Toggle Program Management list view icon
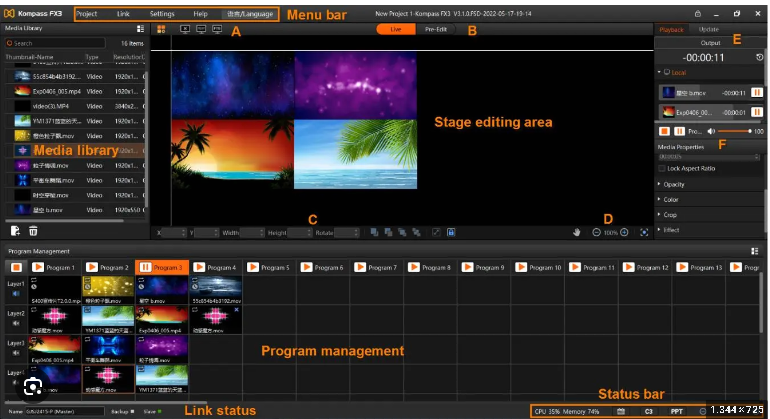The image size is (770, 419). coord(755,251)
